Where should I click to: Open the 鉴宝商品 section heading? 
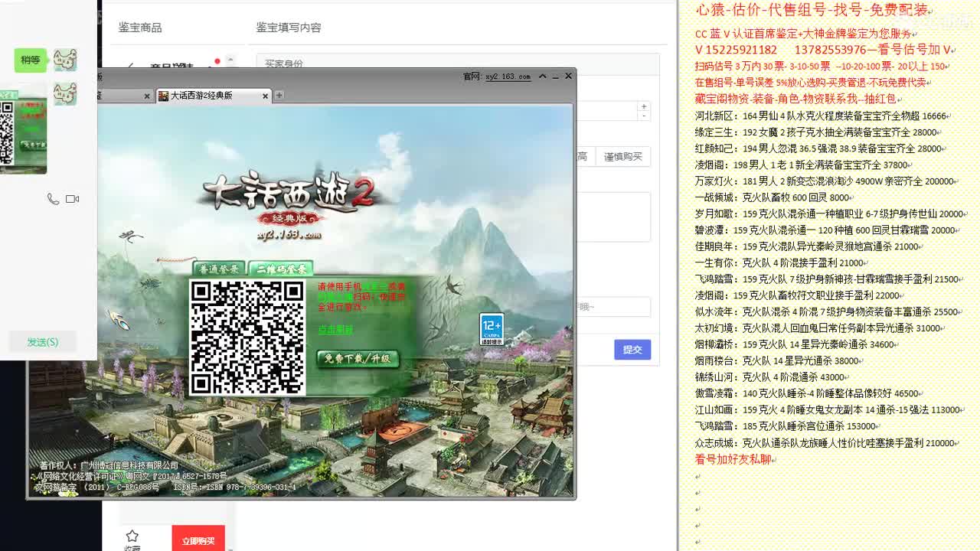(140, 28)
